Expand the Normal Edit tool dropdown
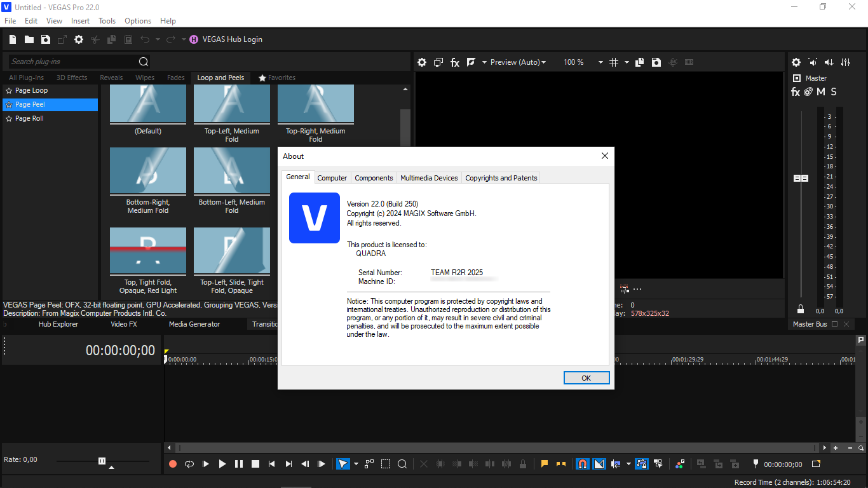 pyautogui.click(x=356, y=464)
